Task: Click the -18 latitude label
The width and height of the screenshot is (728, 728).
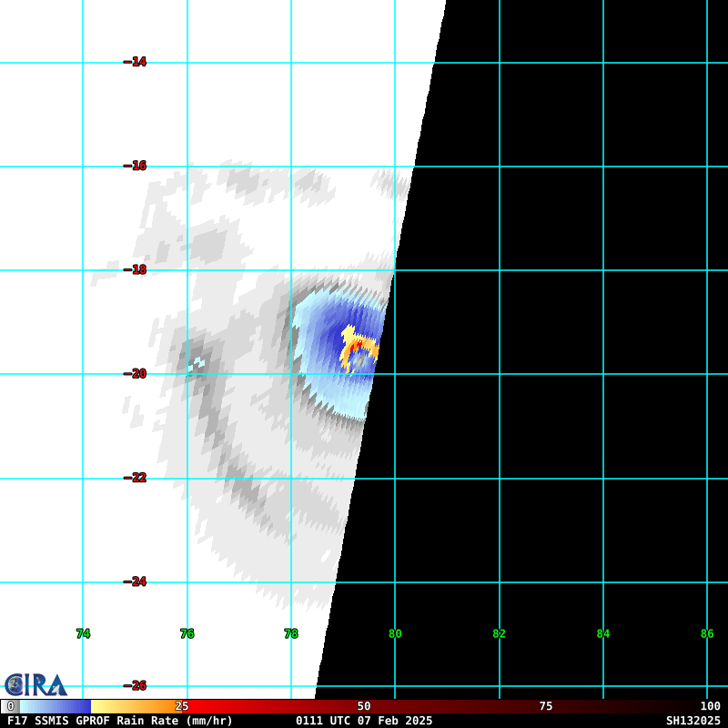Action: [135, 269]
